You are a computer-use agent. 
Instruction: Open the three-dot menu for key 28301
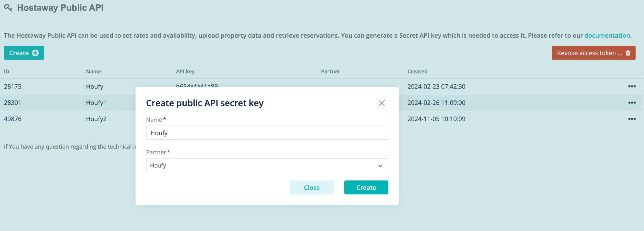click(632, 103)
